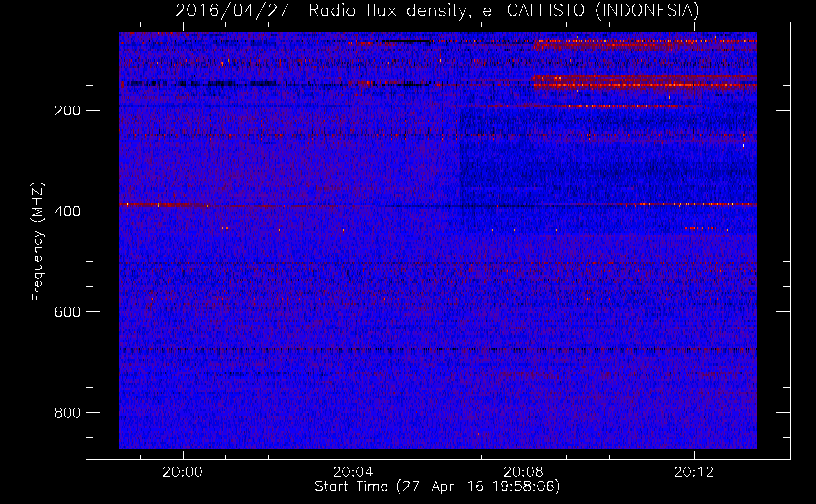Click the 600 frequency tick label

tap(68, 312)
